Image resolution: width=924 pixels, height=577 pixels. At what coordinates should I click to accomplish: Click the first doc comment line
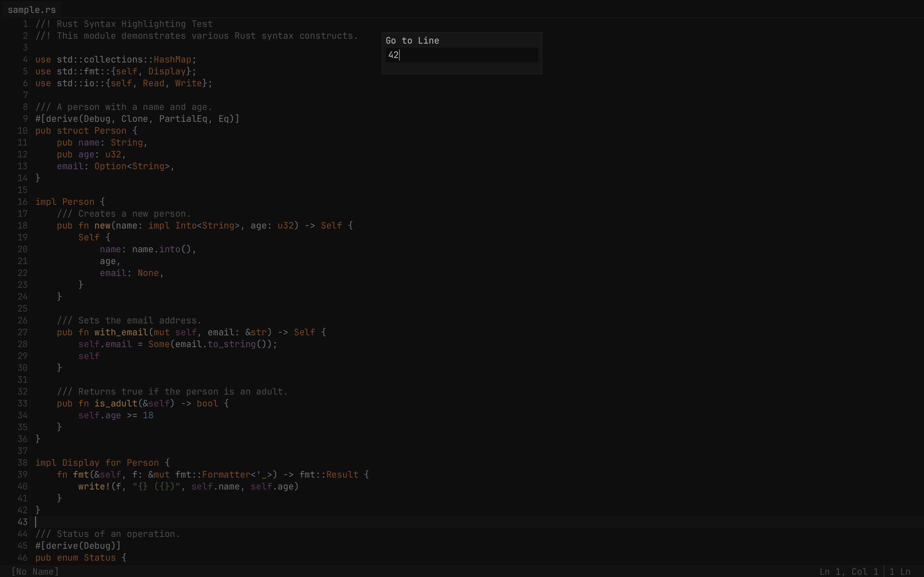coord(124,24)
